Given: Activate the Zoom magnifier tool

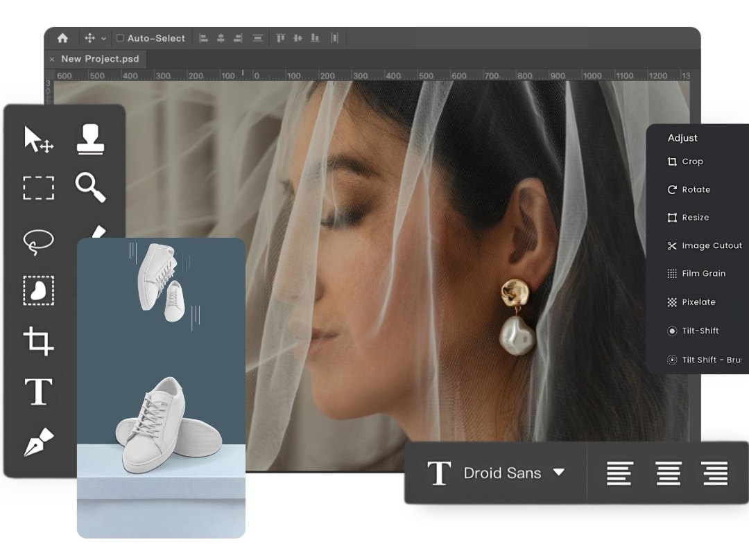Looking at the screenshot, I should click(90, 187).
